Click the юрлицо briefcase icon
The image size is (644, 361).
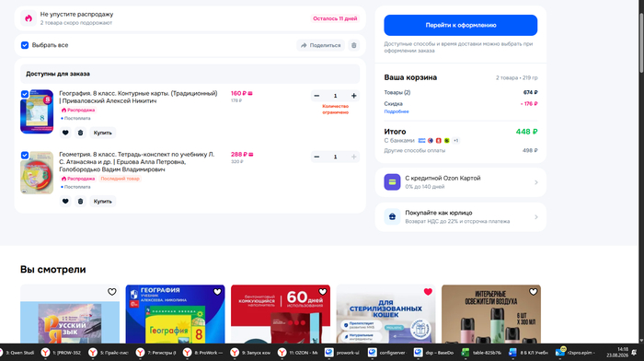pyautogui.click(x=392, y=216)
